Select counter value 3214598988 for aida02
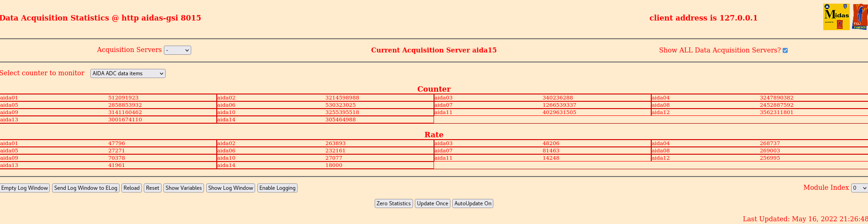Viewport: 868px width, 224px height. pyautogui.click(x=342, y=98)
